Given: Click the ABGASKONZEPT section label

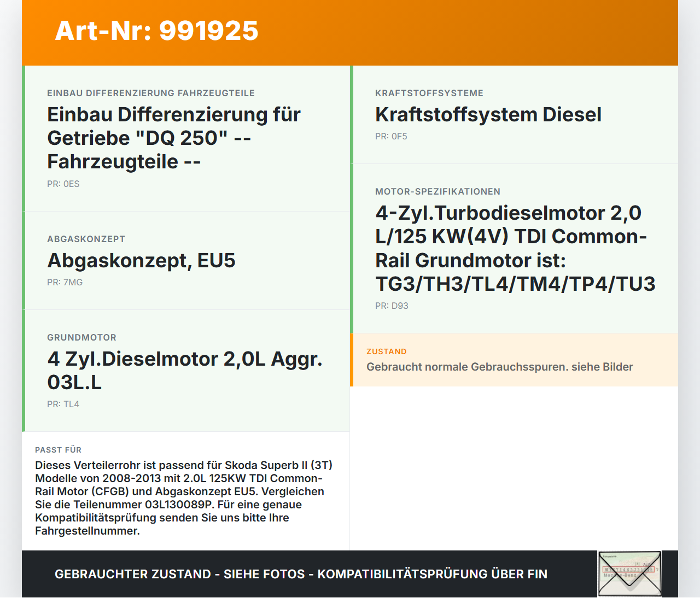Looking at the screenshot, I should [86, 239].
